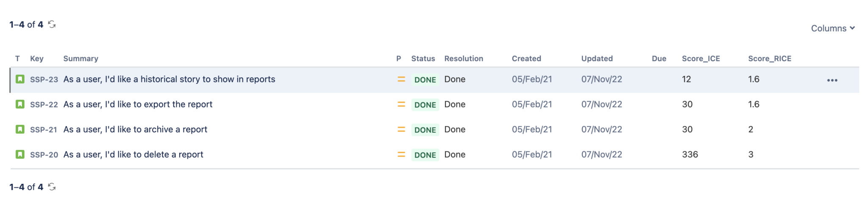Open 'As a user, I'd like to archive a report'
868x202 pixels.
(135, 129)
